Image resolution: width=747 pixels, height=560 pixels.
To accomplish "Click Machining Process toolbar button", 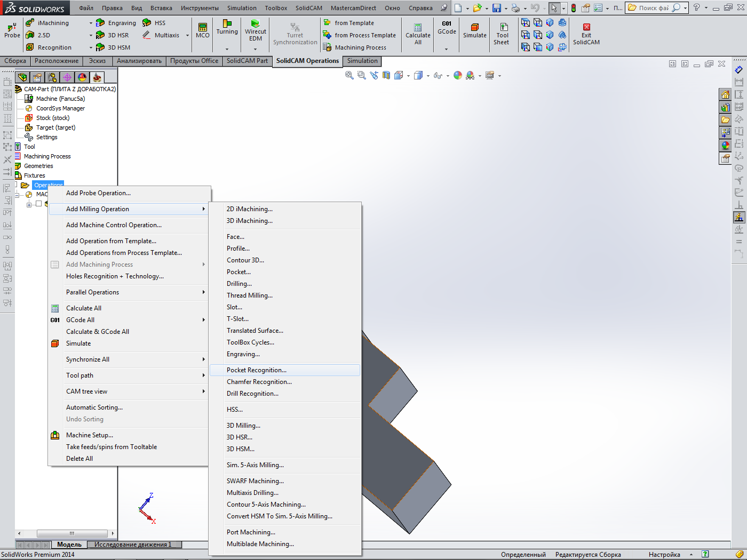I will pos(355,47).
